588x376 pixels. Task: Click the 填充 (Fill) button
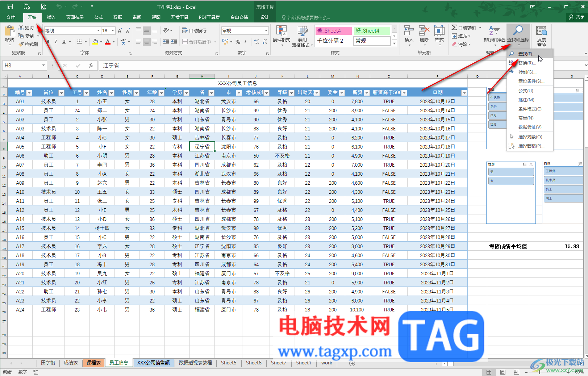click(461, 36)
